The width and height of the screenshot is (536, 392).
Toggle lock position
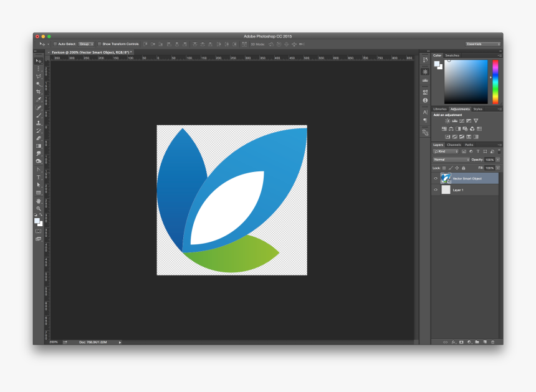tap(457, 168)
